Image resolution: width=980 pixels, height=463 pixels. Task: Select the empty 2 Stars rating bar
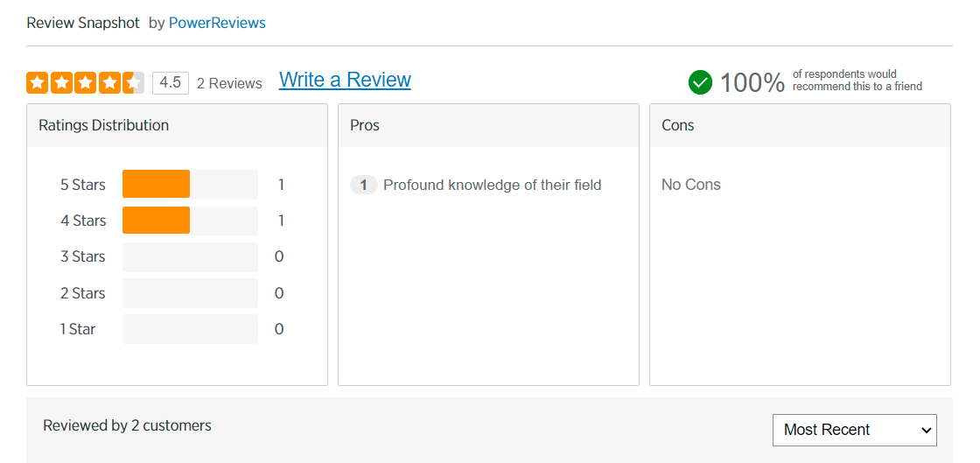click(190, 293)
